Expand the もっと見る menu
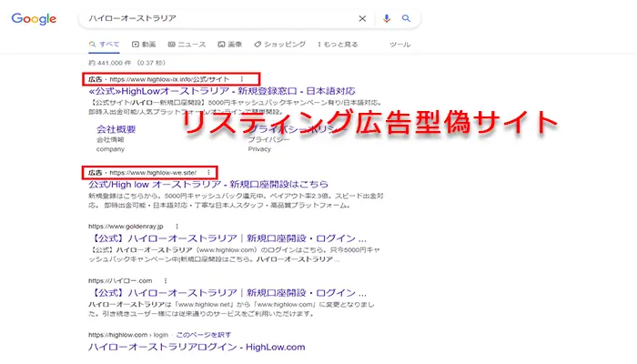This screenshot has width=637, height=364. tap(338, 45)
